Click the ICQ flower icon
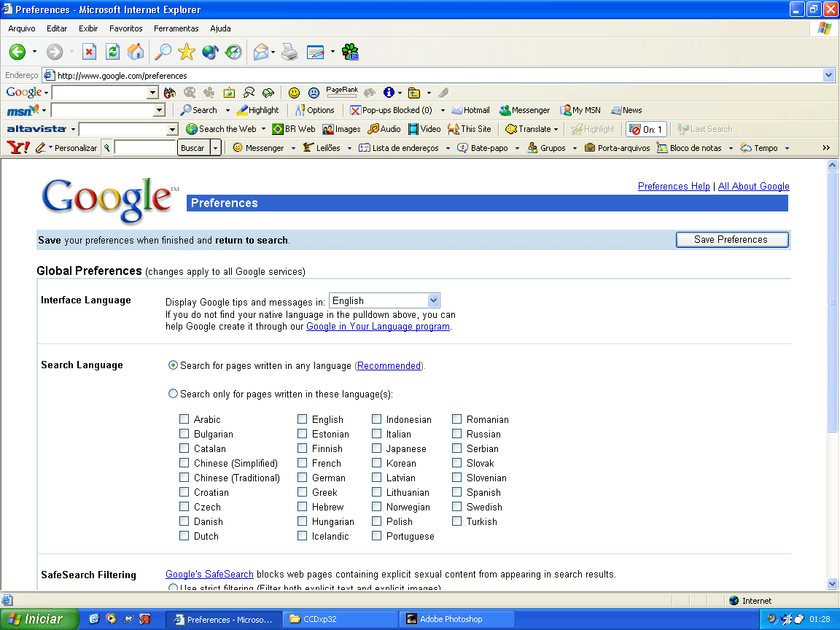The image size is (840, 630). [x=350, y=52]
